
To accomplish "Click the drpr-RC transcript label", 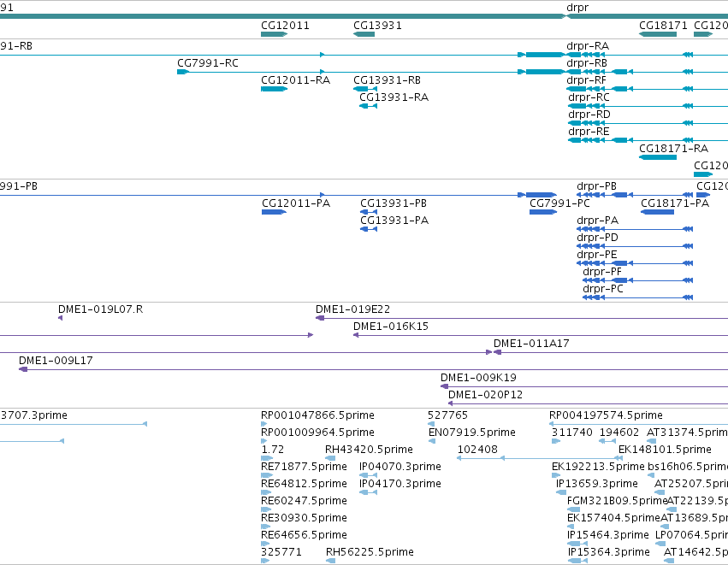I will pos(589,97).
